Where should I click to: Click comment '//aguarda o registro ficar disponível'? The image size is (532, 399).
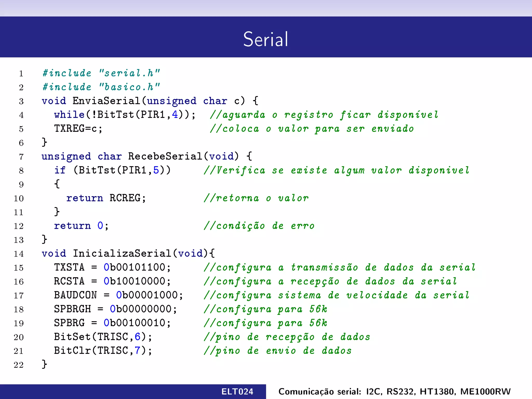click(x=324, y=115)
